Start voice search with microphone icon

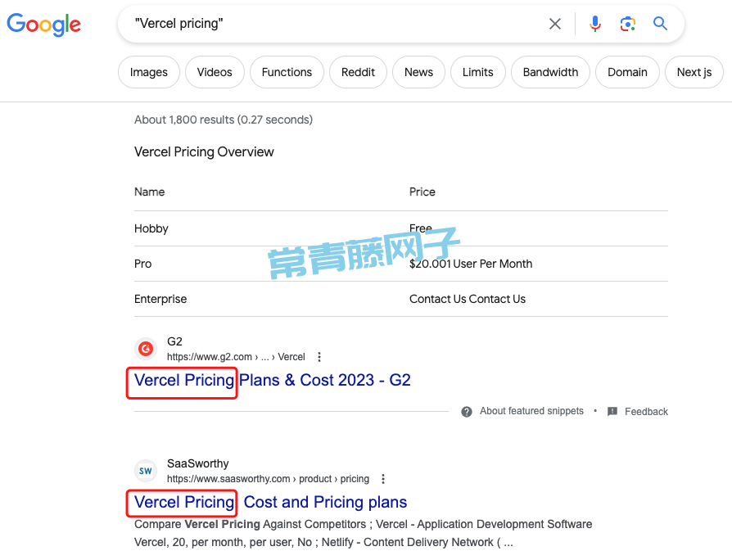tap(594, 24)
